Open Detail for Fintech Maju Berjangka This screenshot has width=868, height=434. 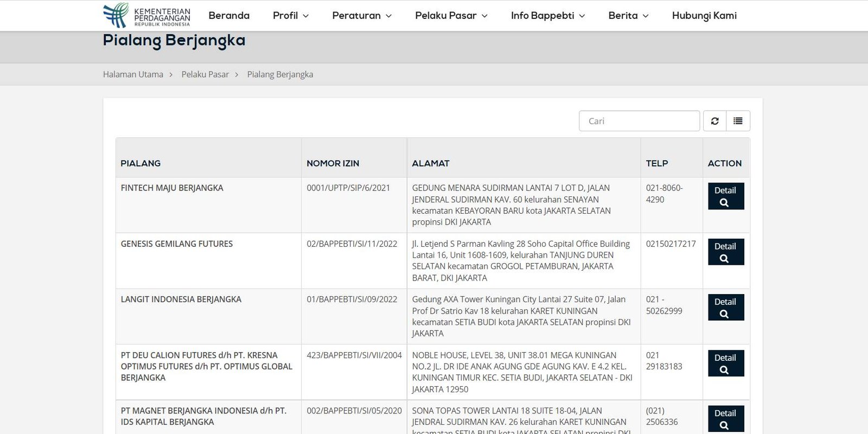(726, 196)
